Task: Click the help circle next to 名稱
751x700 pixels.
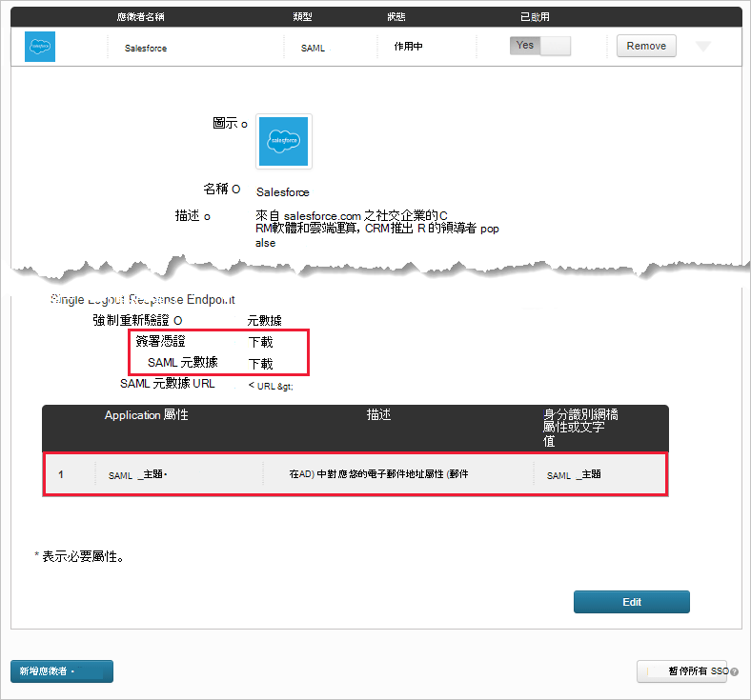Action: [x=235, y=189]
